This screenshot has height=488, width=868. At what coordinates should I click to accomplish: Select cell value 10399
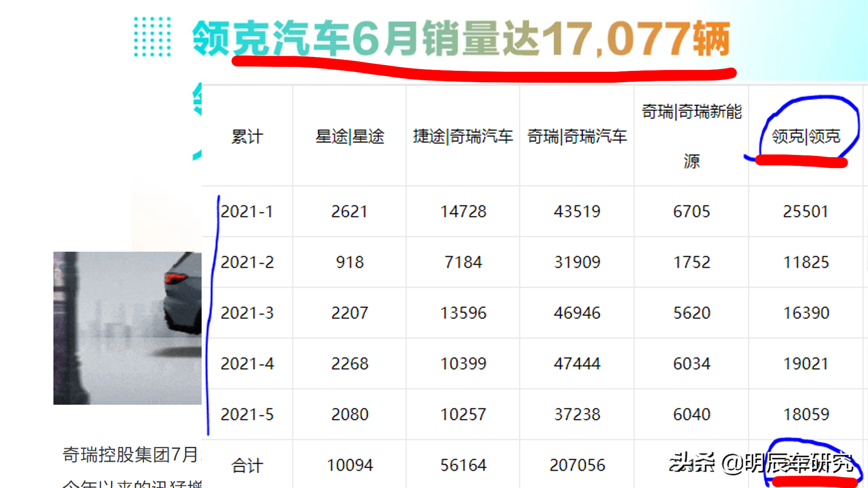pos(463,364)
